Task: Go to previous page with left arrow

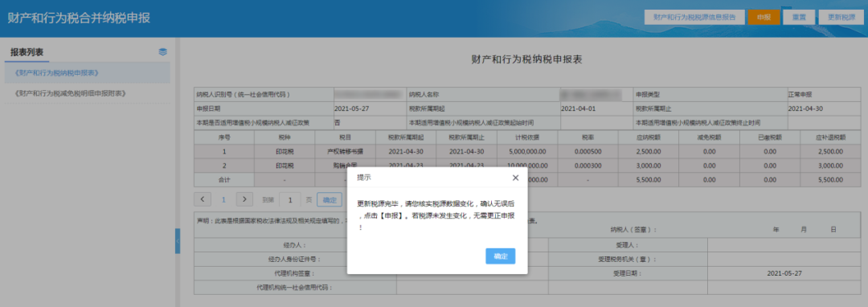Action: tap(203, 199)
